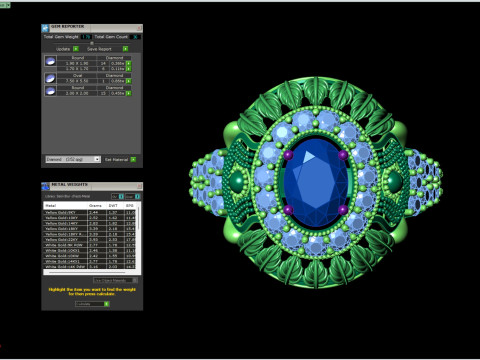Close the Metal Weights panel
Screen dimensions: 480x360
pos(139,185)
